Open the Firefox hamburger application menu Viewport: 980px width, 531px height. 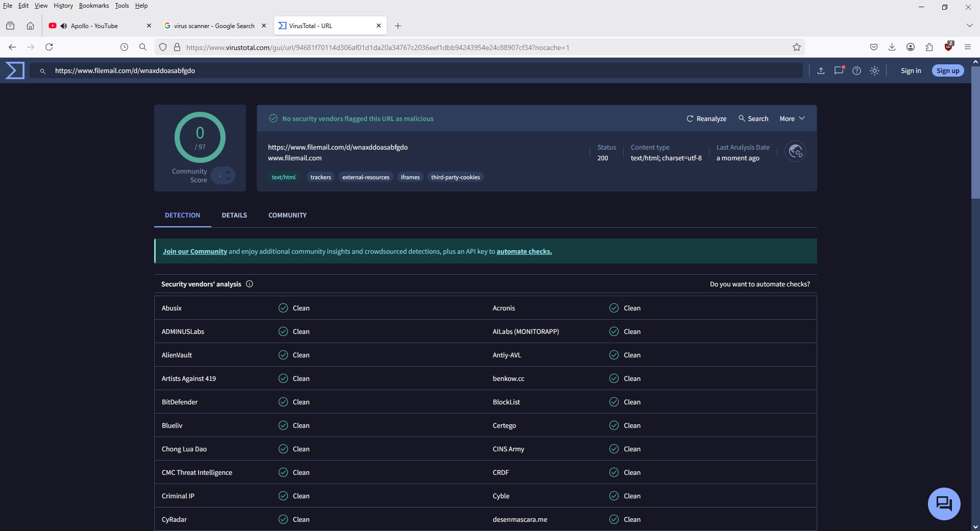click(x=968, y=47)
